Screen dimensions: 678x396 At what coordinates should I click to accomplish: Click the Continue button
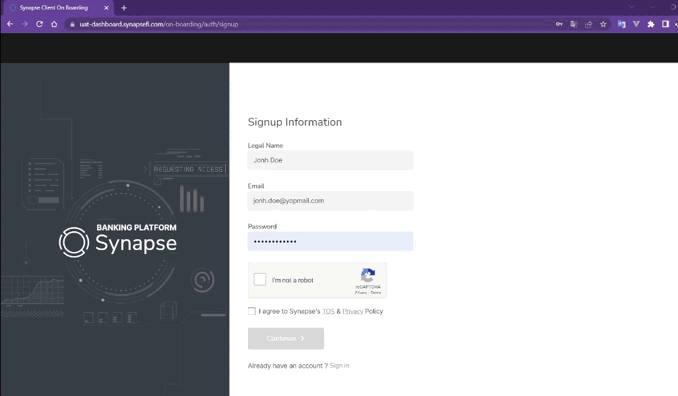tap(286, 338)
